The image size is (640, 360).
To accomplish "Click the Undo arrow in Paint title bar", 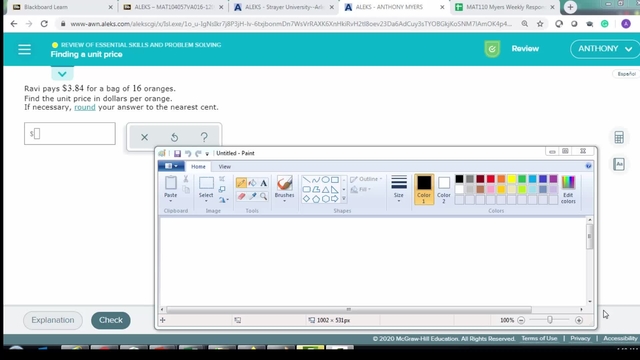I will click(x=188, y=153).
